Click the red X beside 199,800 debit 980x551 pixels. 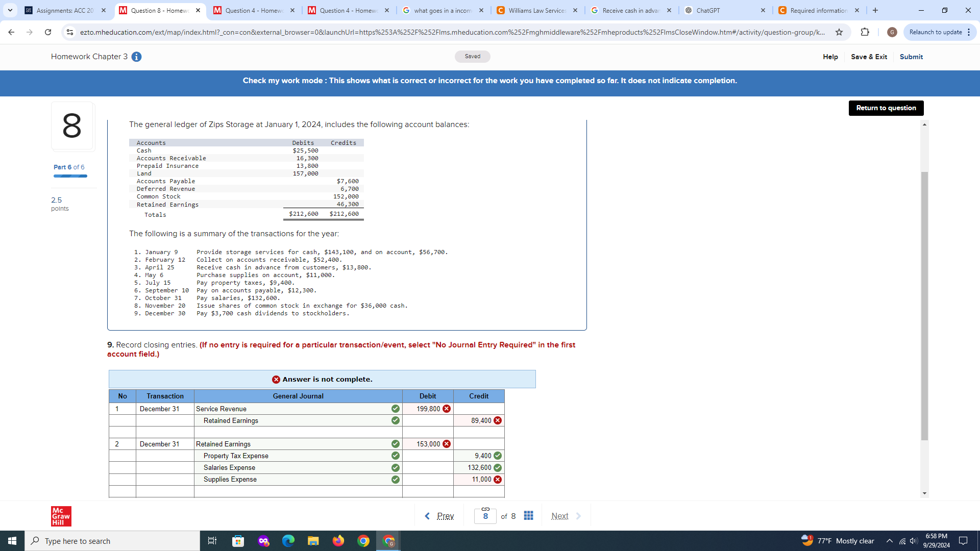[x=447, y=409]
